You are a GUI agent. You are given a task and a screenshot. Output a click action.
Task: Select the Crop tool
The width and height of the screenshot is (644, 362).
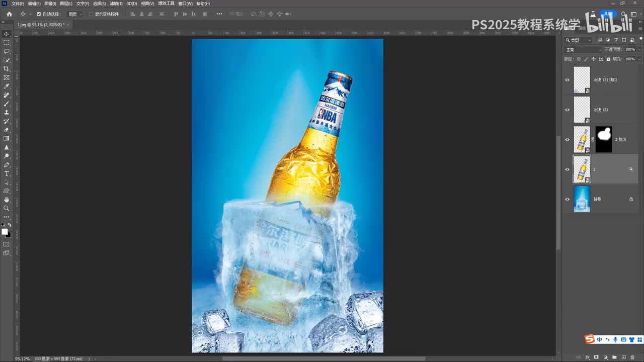(x=7, y=69)
